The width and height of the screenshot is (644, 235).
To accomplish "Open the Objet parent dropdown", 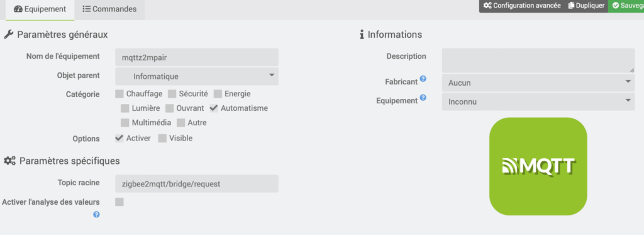I will pos(197,77).
